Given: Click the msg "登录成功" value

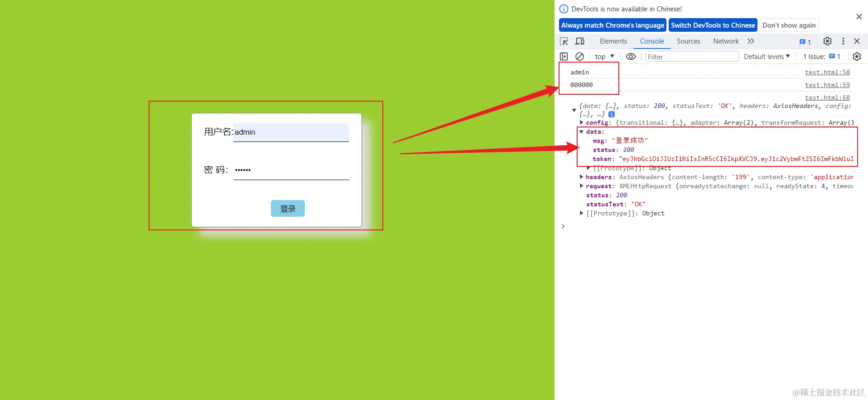Looking at the screenshot, I should coord(630,141).
